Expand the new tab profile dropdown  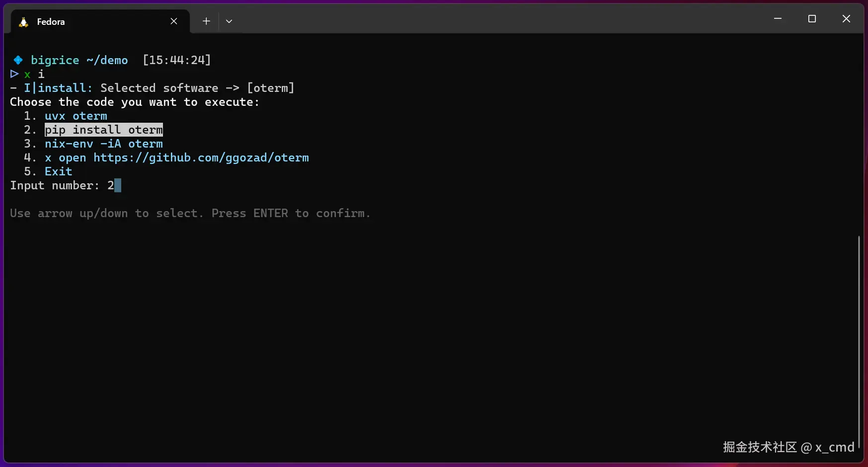click(229, 21)
